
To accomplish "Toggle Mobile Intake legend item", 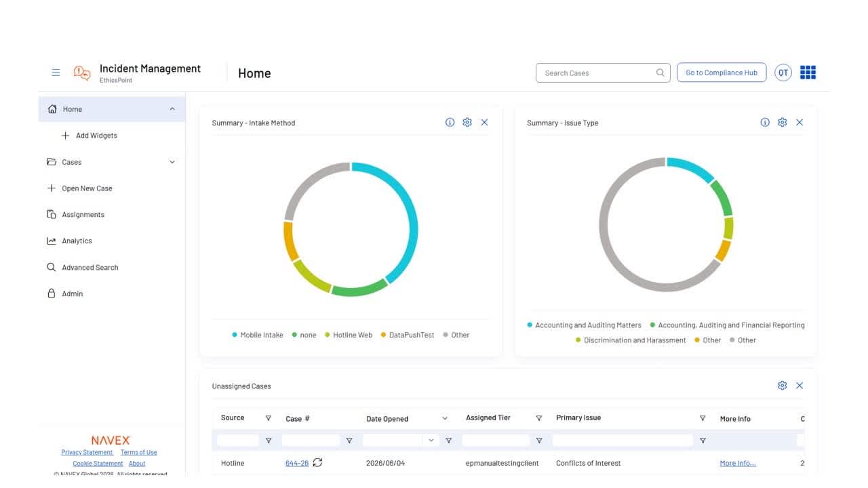I will tap(258, 335).
